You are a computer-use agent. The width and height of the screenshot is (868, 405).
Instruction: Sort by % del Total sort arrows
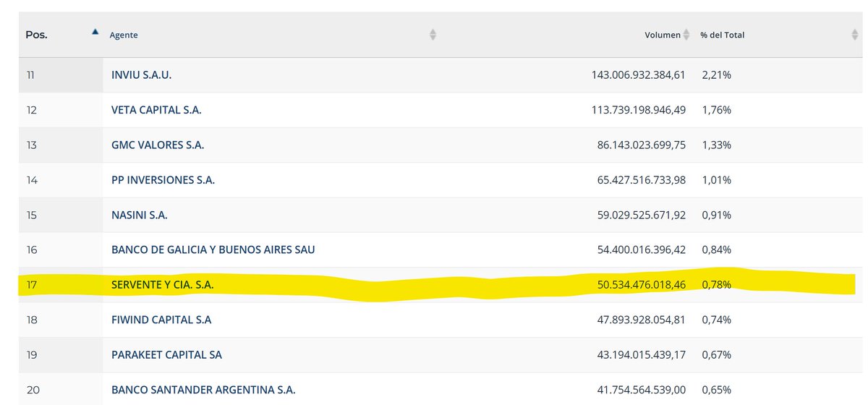pos(854,35)
